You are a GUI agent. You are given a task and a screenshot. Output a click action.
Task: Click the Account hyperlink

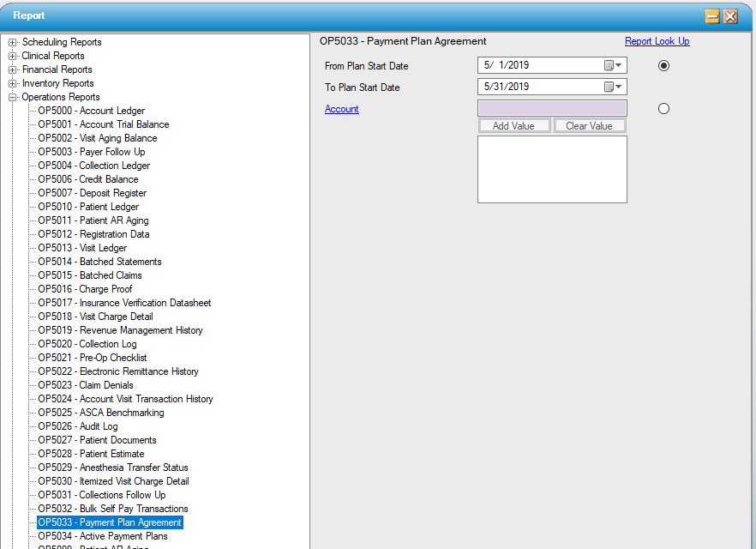coord(341,109)
